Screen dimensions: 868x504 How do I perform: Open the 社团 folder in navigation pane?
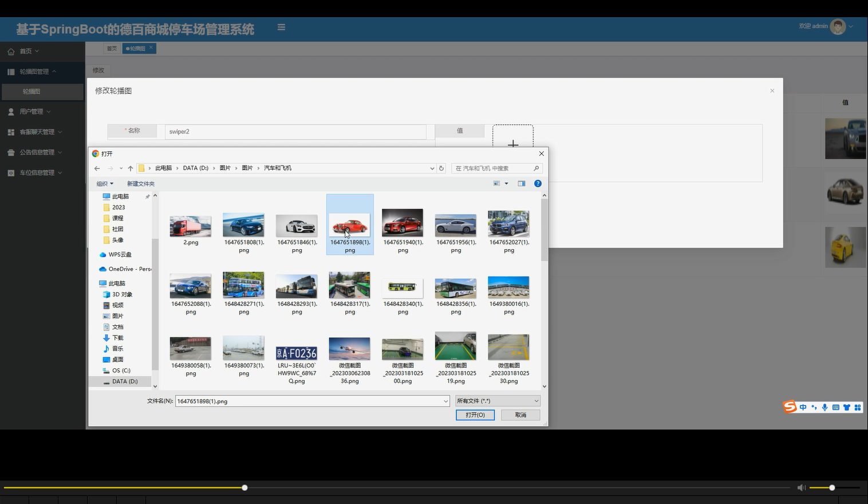(117, 229)
